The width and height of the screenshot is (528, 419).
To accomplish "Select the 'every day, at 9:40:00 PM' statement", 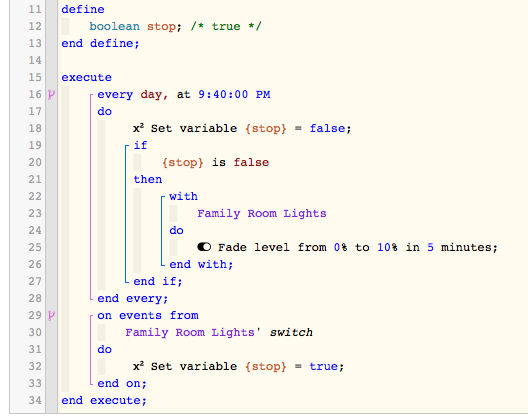I will [x=184, y=95].
